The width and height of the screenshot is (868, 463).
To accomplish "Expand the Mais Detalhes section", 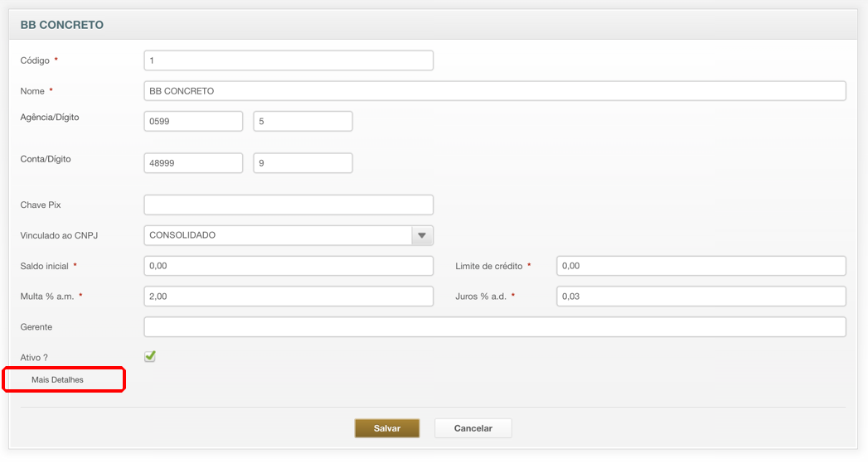I will tap(57, 379).
